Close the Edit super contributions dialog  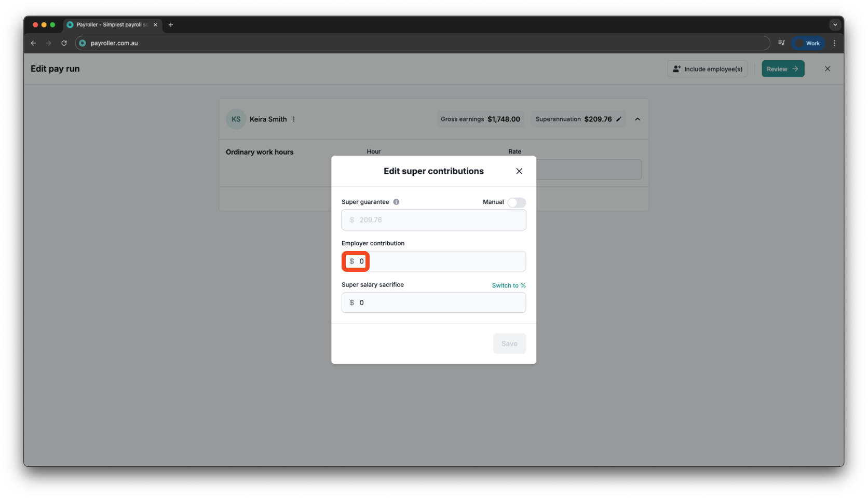519,171
